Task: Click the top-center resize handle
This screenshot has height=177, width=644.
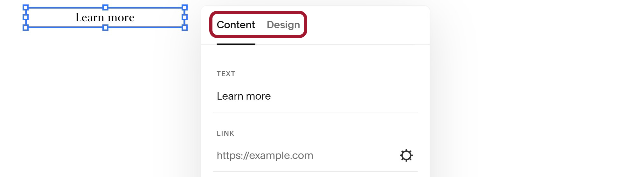Action: 105,7
